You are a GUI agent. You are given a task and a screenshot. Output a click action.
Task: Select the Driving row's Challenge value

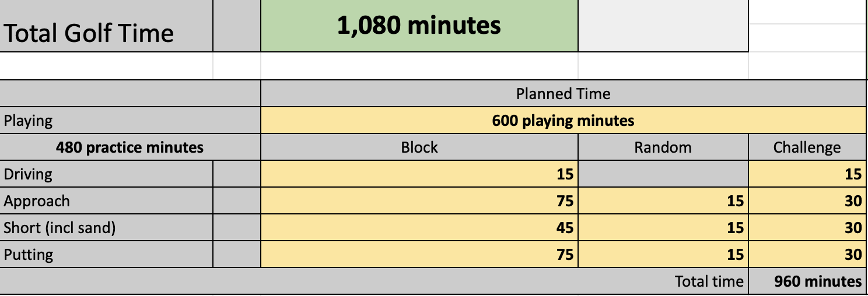click(x=807, y=174)
